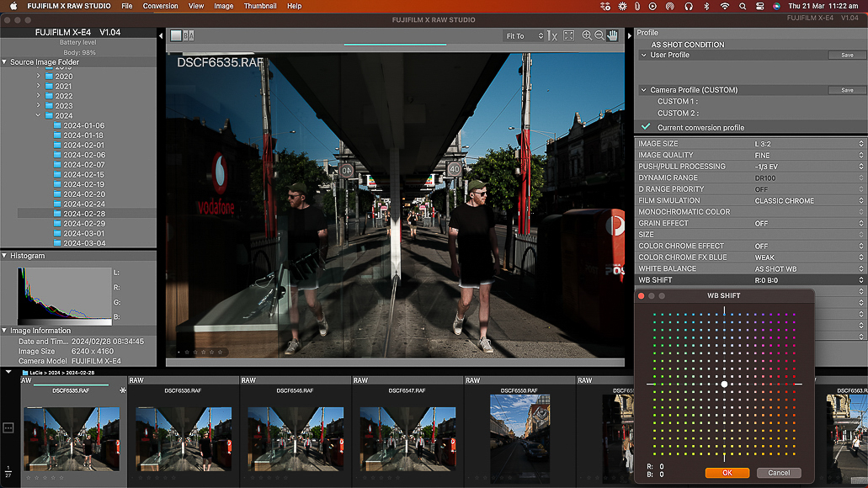Image resolution: width=868 pixels, height=488 pixels.
Task: Click the asterisk mark on DSCF6535.RAF thumbnail
Action: (x=123, y=390)
